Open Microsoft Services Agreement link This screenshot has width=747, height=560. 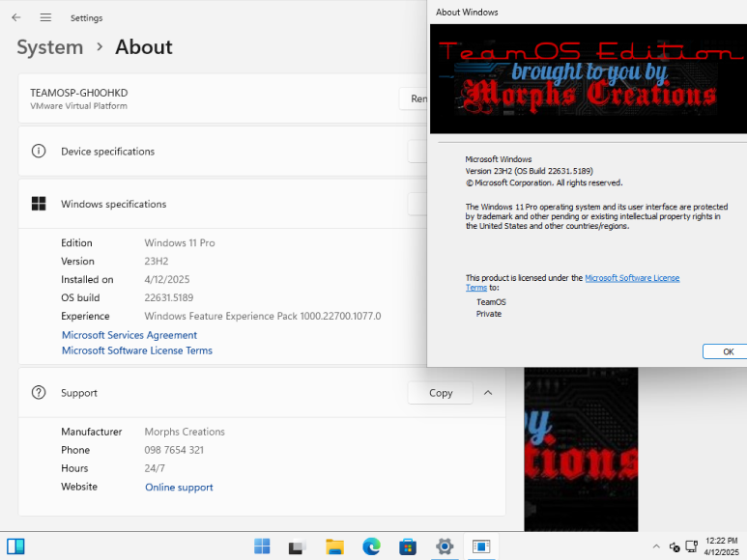(x=129, y=335)
